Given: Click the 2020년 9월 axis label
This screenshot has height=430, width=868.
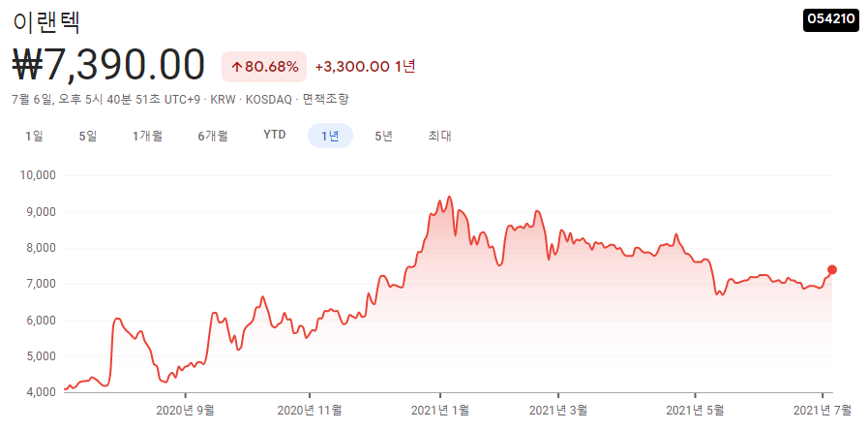Looking at the screenshot, I should pos(185,411).
